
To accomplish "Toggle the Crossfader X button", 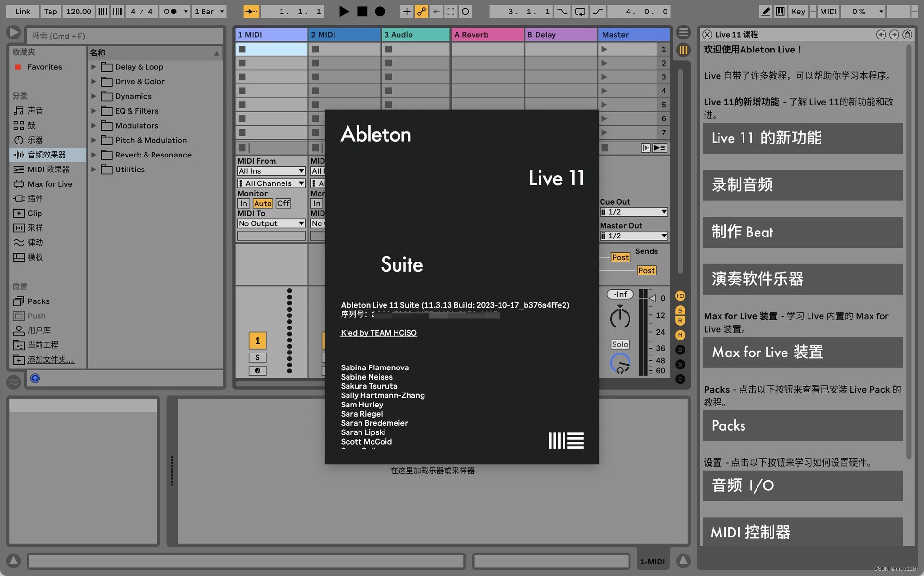I will click(680, 364).
